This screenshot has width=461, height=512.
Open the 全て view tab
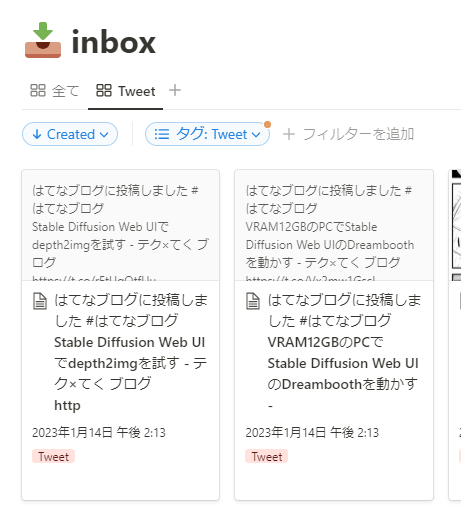tap(55, 91)
